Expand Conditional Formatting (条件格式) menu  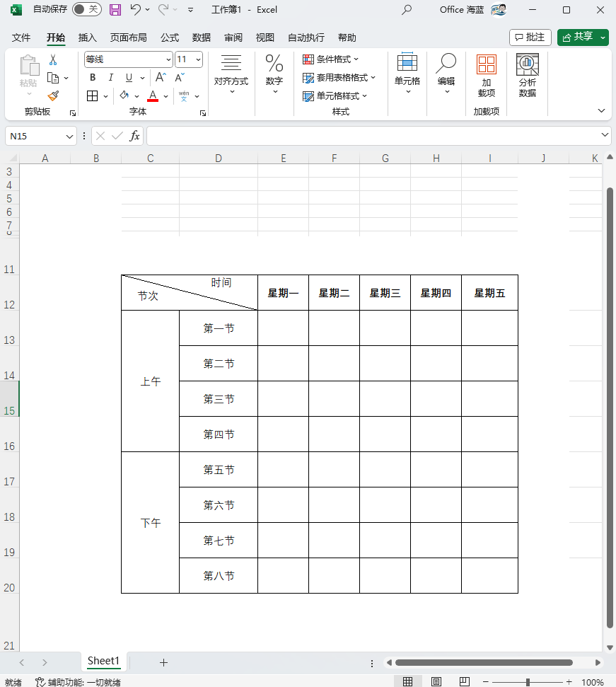tap(330, 59)
